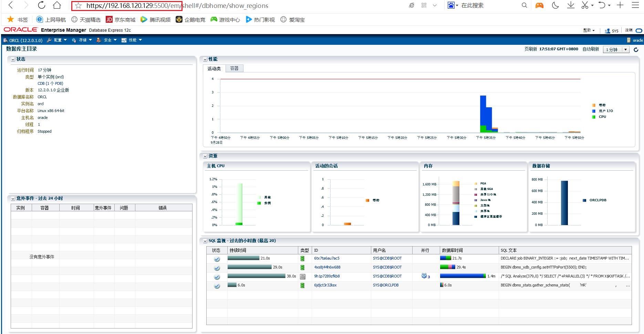Open the Baidu search engine dropdown
The width and height of the screenshot is (644, 334).
click(453, 5)
